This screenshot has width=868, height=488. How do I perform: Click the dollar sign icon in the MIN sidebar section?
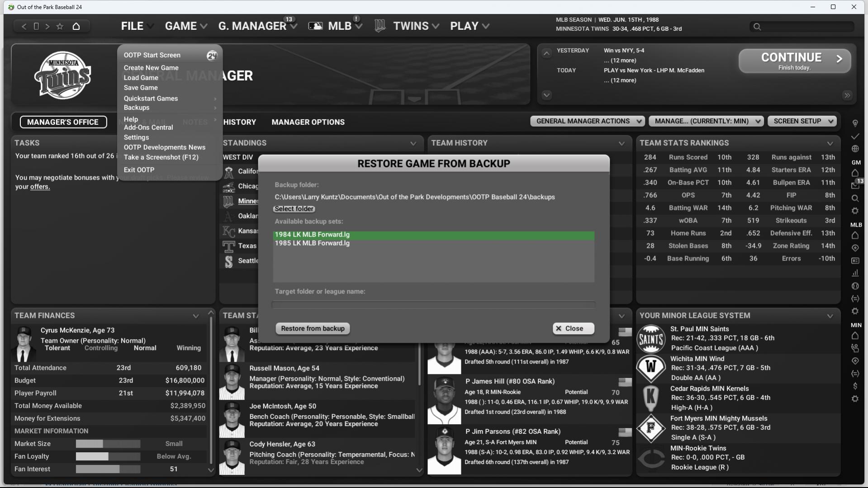pos(855,386)
